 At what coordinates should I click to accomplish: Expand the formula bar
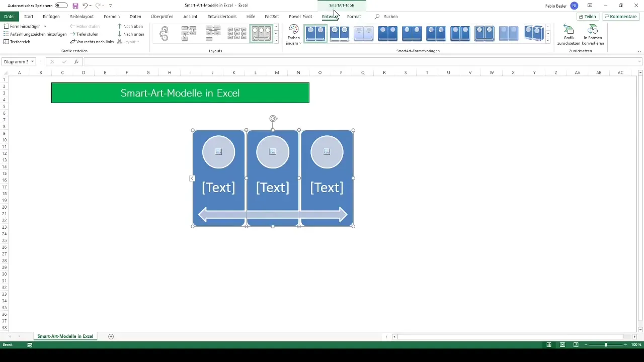pyautogui.click(x=639, y=62)
